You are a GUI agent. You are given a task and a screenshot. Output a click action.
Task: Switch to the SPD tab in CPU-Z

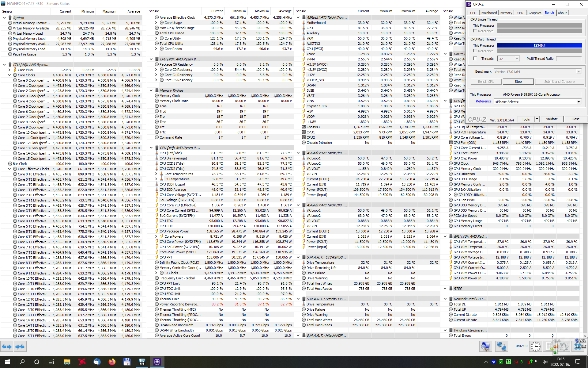pyautogui.click(x=520, y=13)
